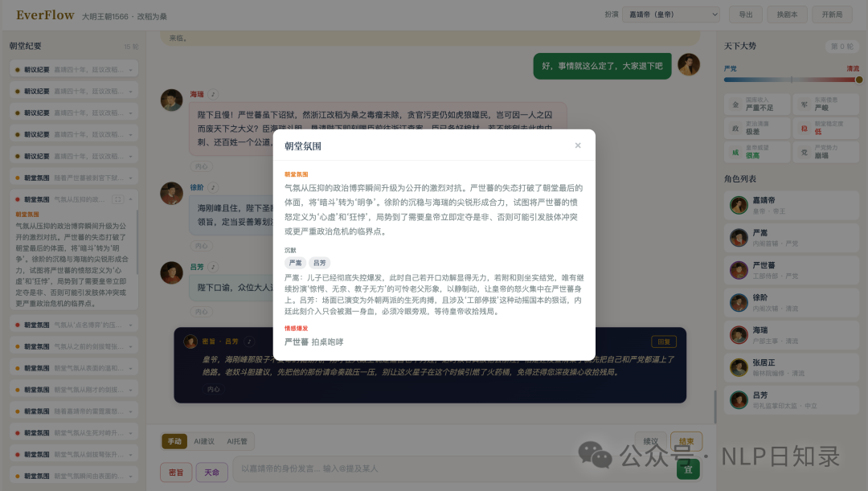Image resolution: width=868 pixels, height=491 pixels.
Task: Click the 导出 export button
Action: [x=746, y=14]
